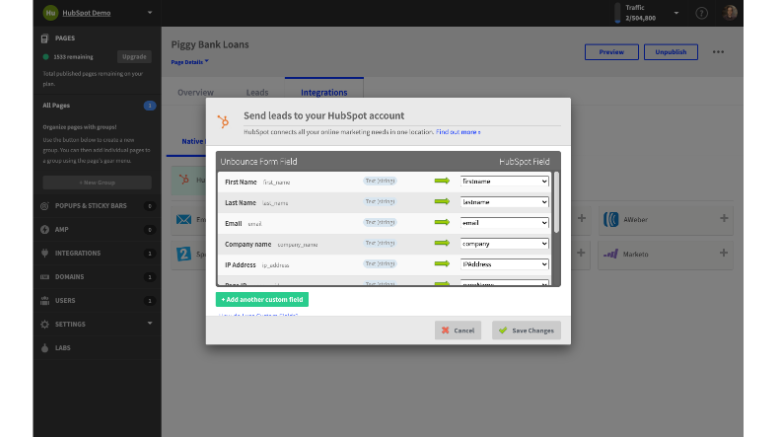The height and width of the screenshot is (437, 777).
Task: Click the Piggy Bank Loans page title
Action: (210, 44)
